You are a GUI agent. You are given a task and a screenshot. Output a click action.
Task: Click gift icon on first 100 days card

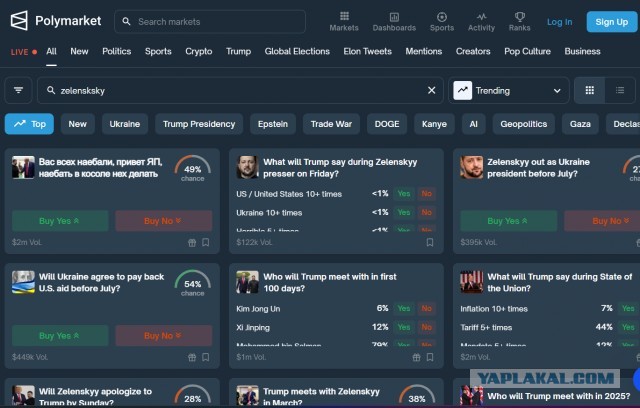point(416,357)
